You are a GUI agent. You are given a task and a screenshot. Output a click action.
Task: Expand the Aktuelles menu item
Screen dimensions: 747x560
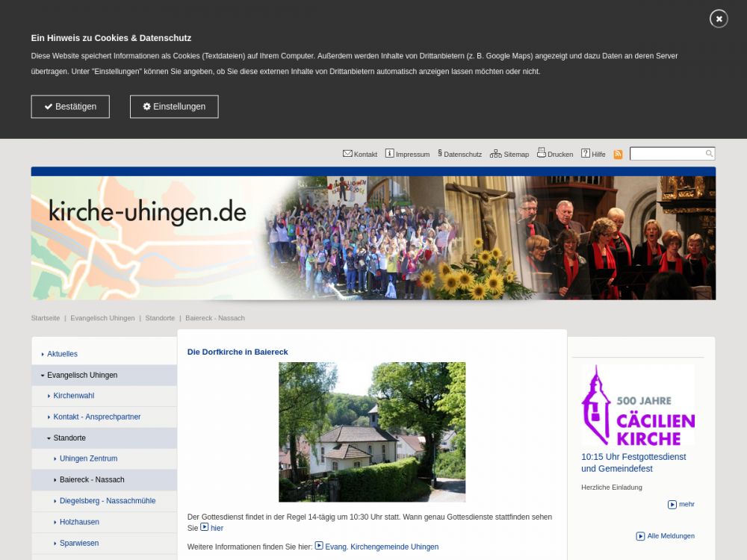pyautogui.click(x=62, y=354)
